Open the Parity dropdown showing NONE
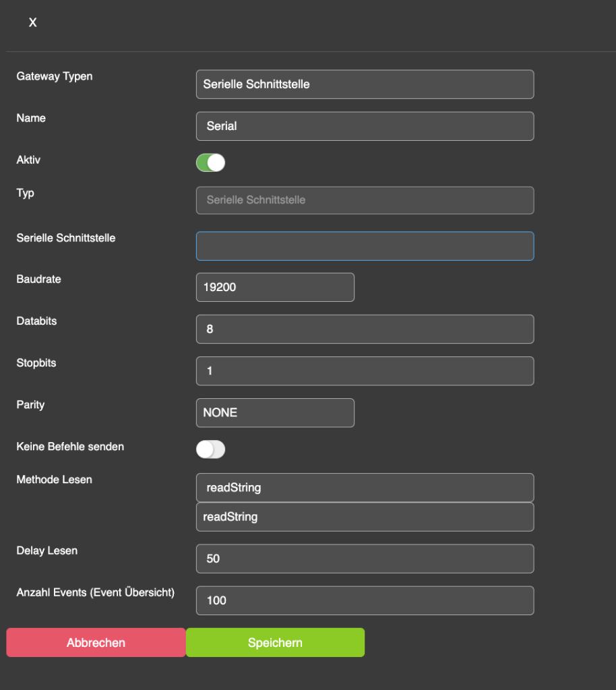Screen dimensions: 616x690 tap(275, 413)
